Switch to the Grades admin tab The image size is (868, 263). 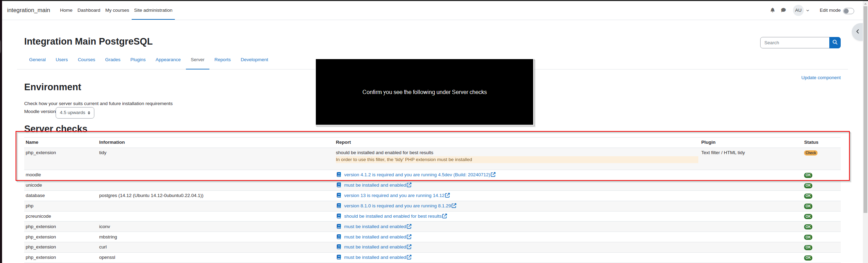[x=113, y=60]
